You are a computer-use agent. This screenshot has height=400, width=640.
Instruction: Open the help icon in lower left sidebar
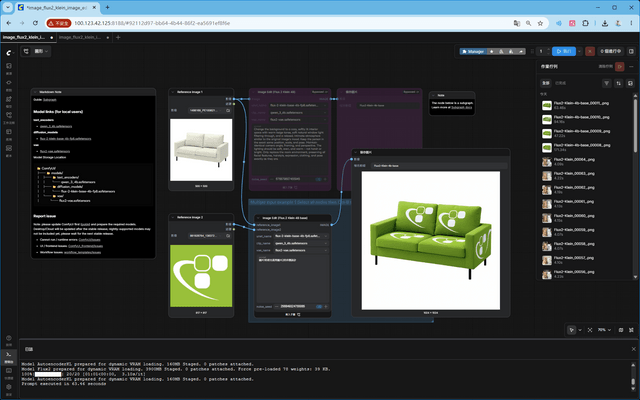click(x=9, y=338)
